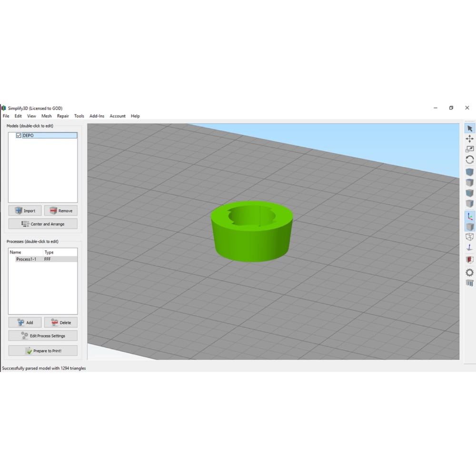Open the Add-Ins menu
The image size is (476, 476).
click(x=97, y=116)
